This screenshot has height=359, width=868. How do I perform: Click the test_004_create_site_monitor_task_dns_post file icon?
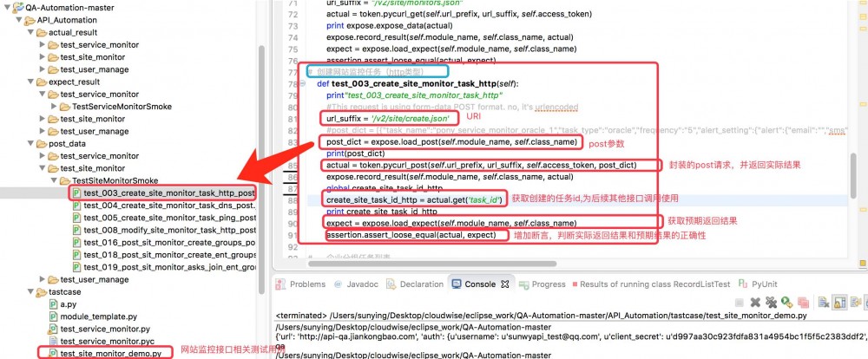(77, 206)
